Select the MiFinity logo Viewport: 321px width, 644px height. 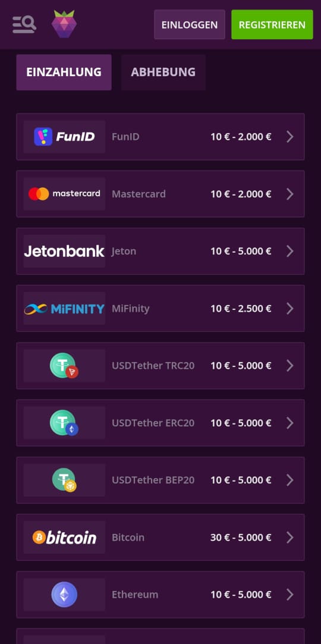click(64, 309)
